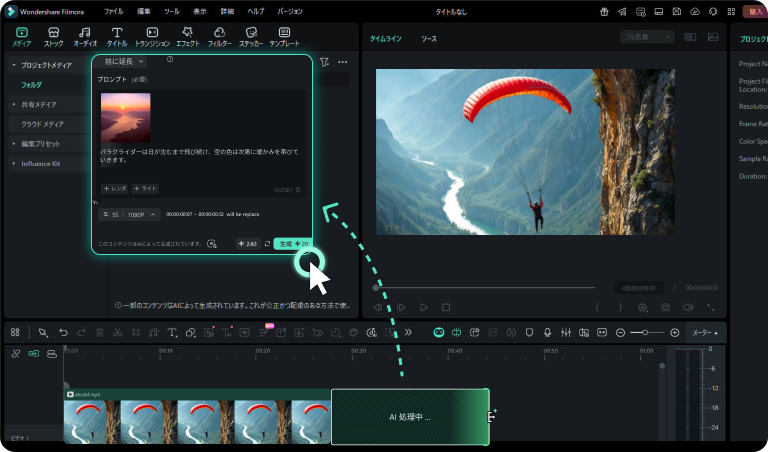The width and height of the screenshot is (768, 452).
Task: Expand more timeline tools with double chevron
Action: [408, 333]
